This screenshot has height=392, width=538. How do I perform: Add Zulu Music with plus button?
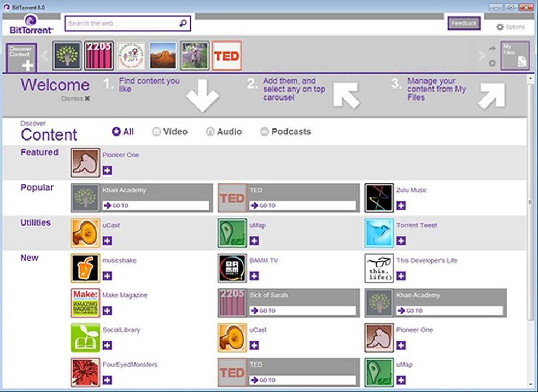(x=401, y=206)
